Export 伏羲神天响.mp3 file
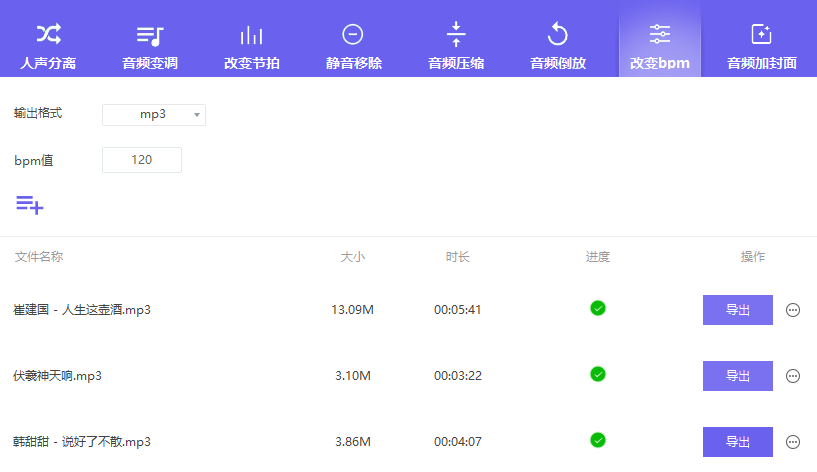Image resolution: width=817 pixels, height=472 pixels. click(x=737, y=376)
